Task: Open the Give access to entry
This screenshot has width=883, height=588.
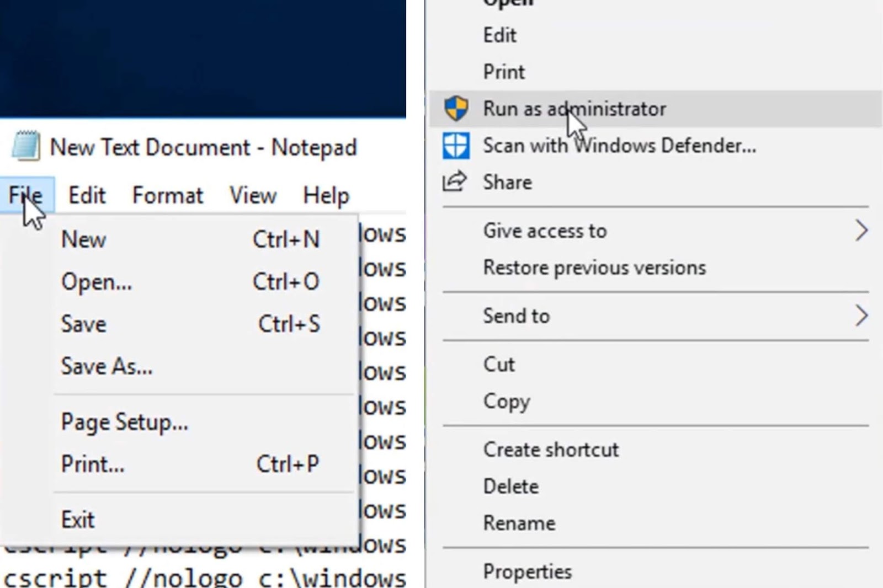Action: point(655,231)
